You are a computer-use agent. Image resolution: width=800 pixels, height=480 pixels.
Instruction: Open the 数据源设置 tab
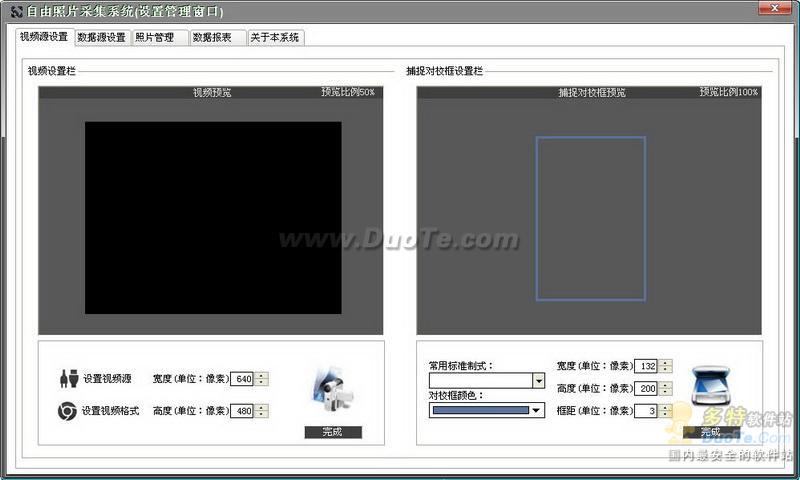tap(102, 38)
